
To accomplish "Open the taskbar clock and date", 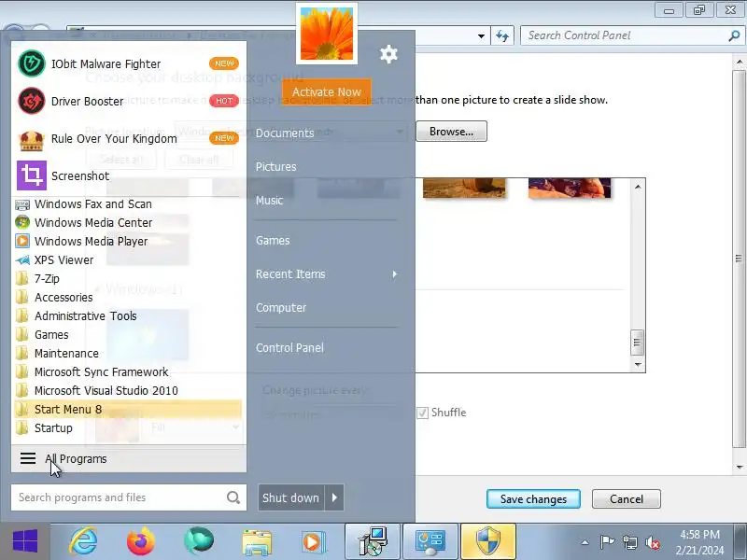I will 699,542.
